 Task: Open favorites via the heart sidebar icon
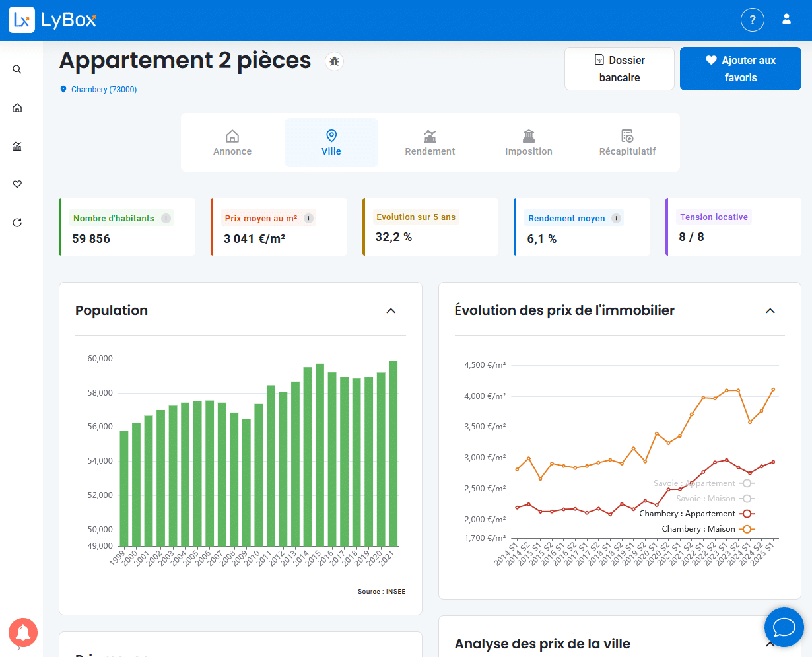(17, 184)
